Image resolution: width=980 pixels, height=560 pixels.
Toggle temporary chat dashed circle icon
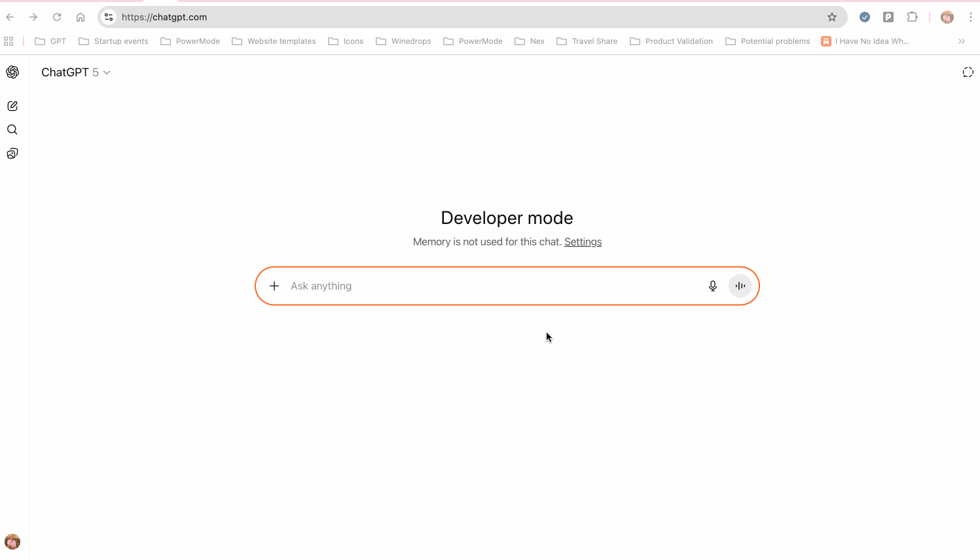[968, 72]
